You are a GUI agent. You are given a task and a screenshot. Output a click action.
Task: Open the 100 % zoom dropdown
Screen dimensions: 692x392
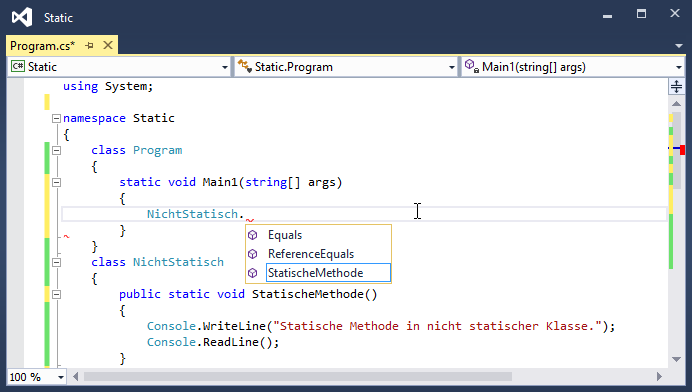point(61,377)
